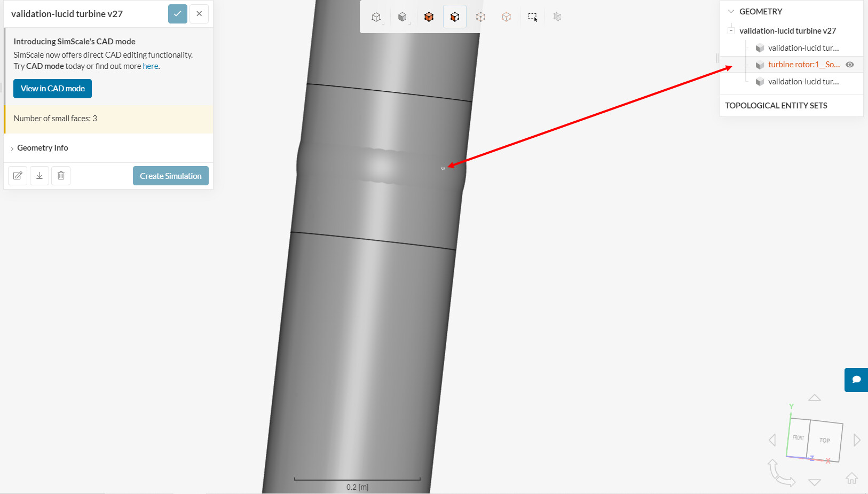Viewport: 868px width, 494px height.
Task: Select the TOP face on navigation cube
Action: (824, 440)
